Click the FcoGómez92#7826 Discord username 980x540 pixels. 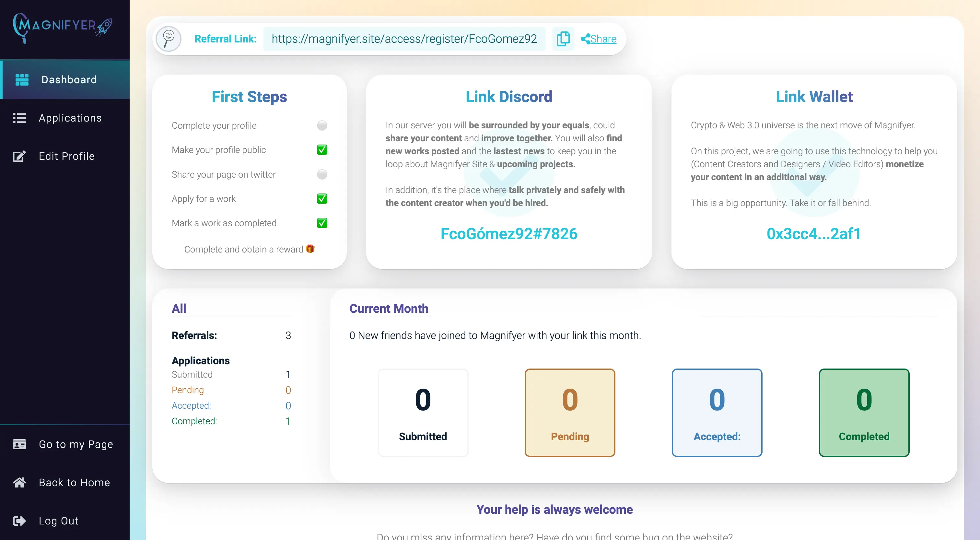[x=509, y=234]
